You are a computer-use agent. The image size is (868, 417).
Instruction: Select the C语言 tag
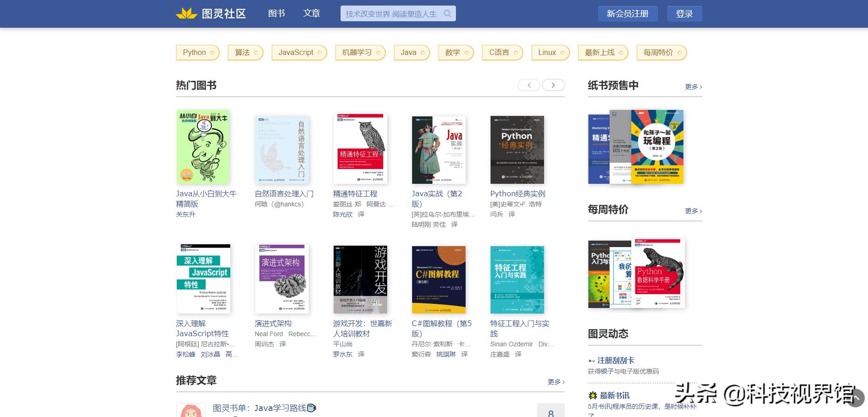503,53
